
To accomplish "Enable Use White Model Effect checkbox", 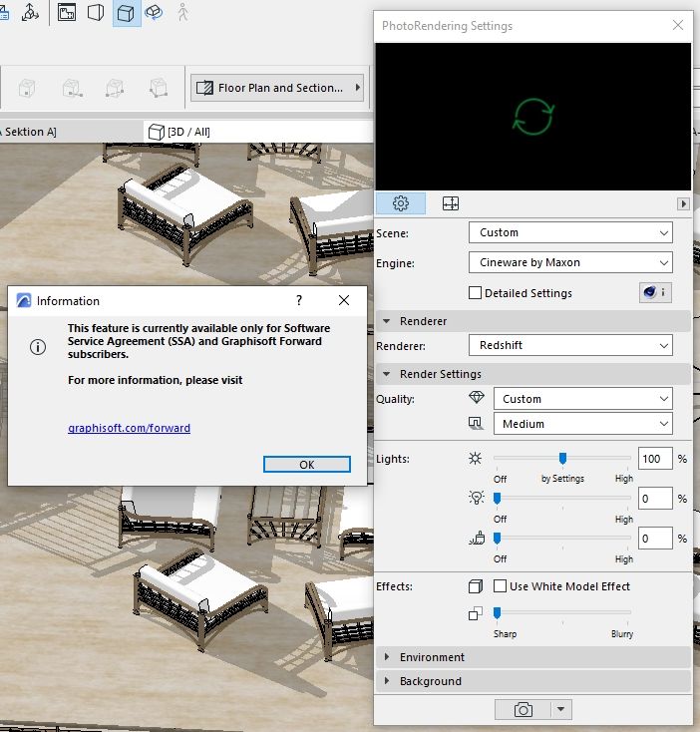I will 500,586.
